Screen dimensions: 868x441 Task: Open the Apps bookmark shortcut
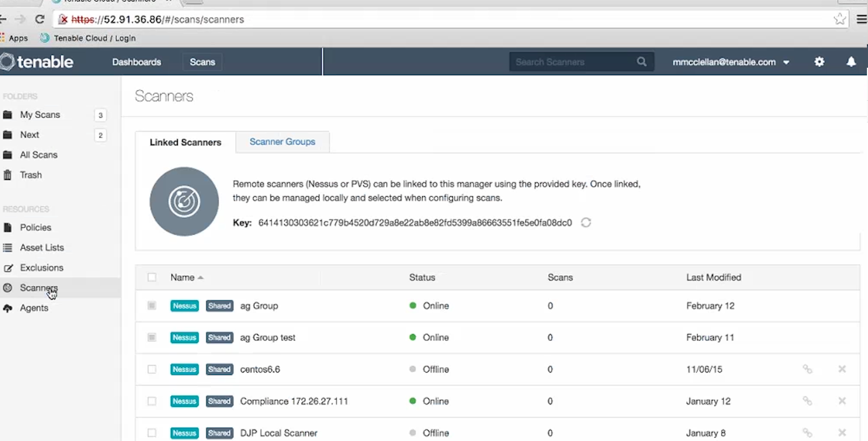click(x=14, y=38)
